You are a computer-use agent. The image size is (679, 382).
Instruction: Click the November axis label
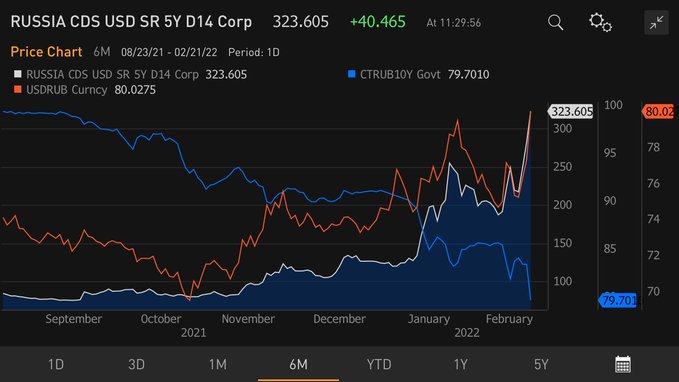[248, 319]
